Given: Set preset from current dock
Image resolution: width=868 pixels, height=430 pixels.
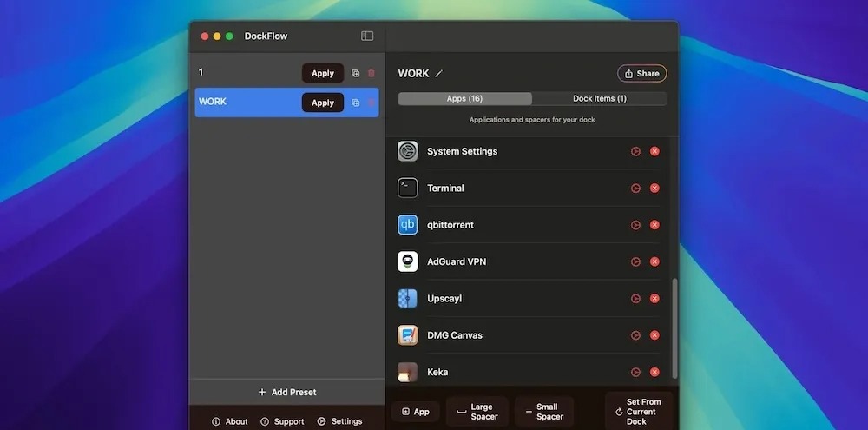Looking at the screenshot, I should click(x=639, y=412).
